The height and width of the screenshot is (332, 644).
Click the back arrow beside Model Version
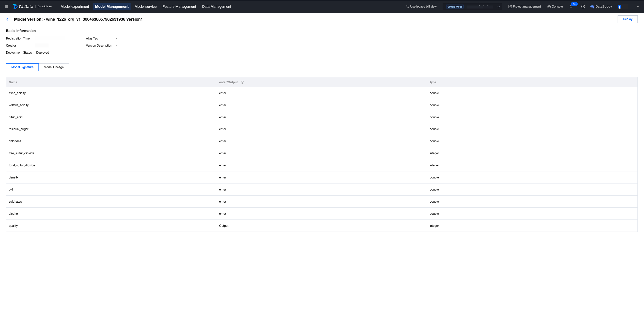point(8,19)
